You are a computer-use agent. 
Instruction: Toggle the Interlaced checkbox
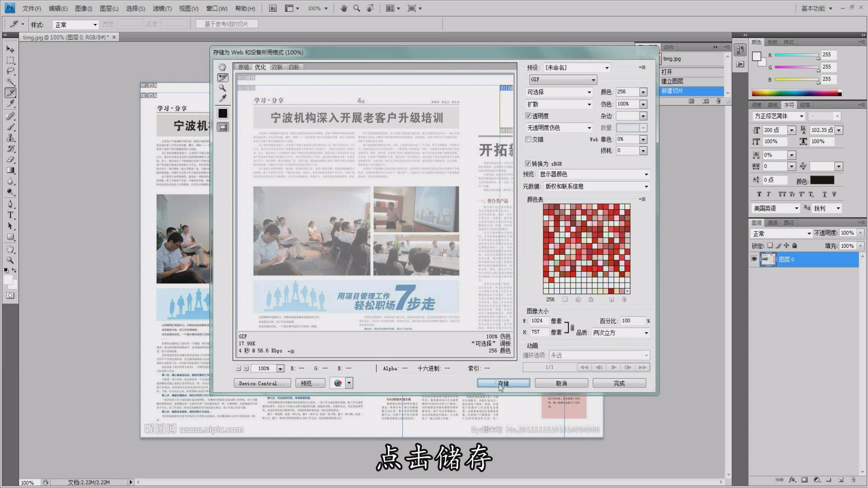coord(528,139)
